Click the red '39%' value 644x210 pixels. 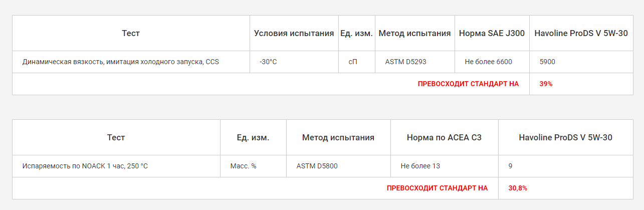546,84
